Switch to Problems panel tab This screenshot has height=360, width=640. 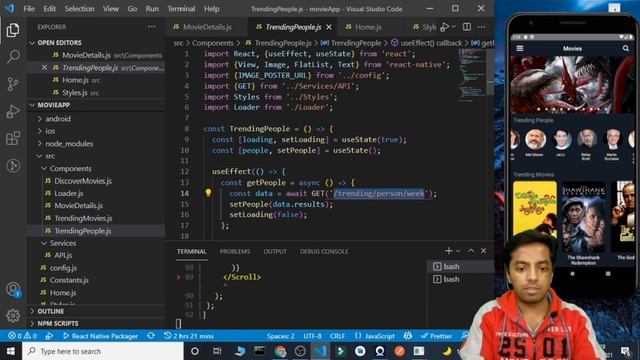(235, 251)
